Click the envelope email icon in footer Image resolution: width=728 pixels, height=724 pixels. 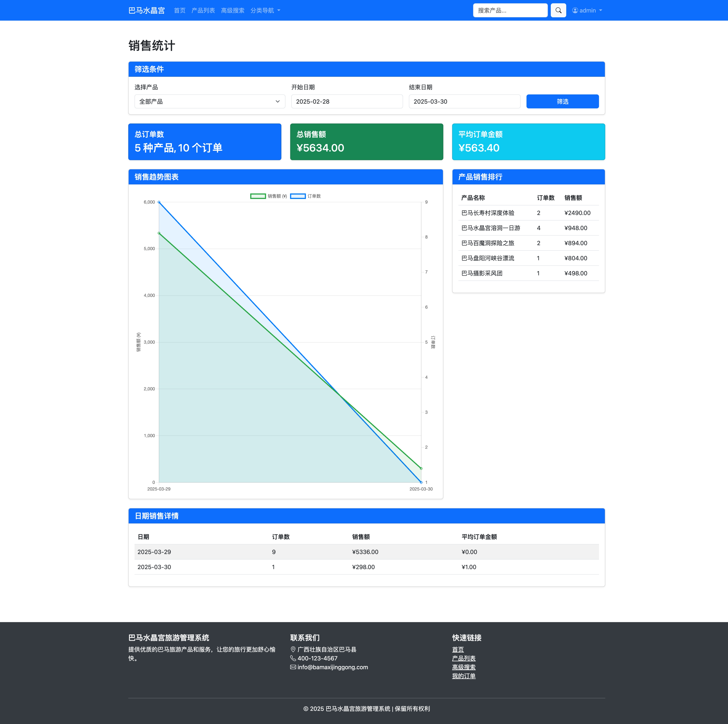point(293,667)
